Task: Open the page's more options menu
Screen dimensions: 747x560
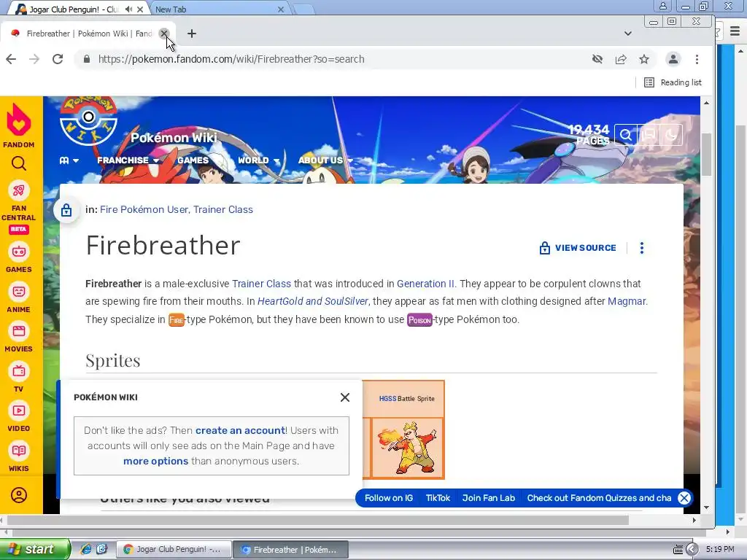Action: [x=642, y=248]
